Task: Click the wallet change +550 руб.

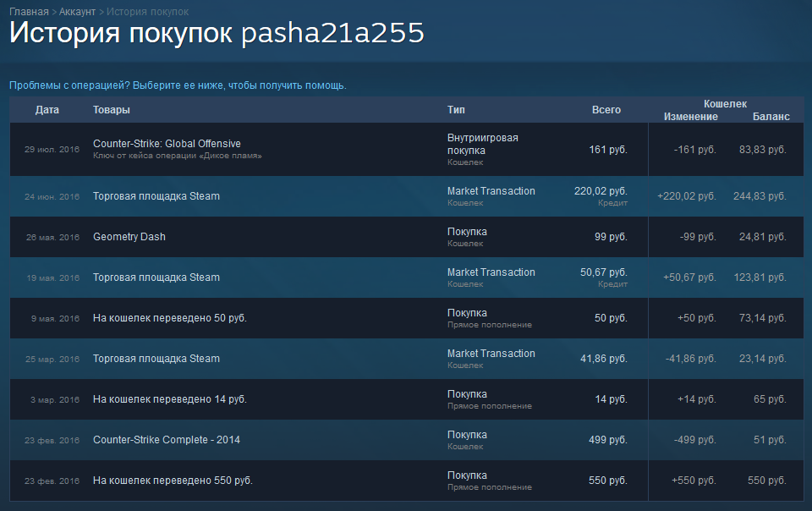Action: click(694, 481)
